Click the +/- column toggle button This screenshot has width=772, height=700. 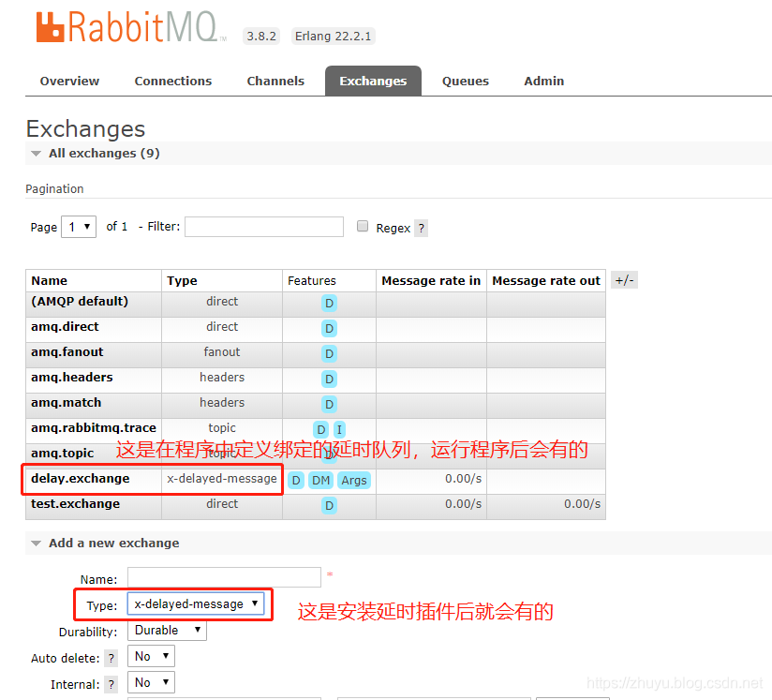624,280
